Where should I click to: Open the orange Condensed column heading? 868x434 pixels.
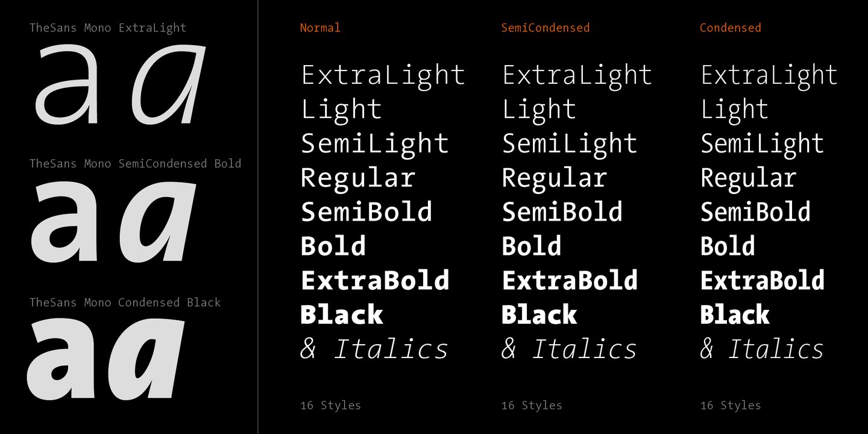(x=731, y=28)
